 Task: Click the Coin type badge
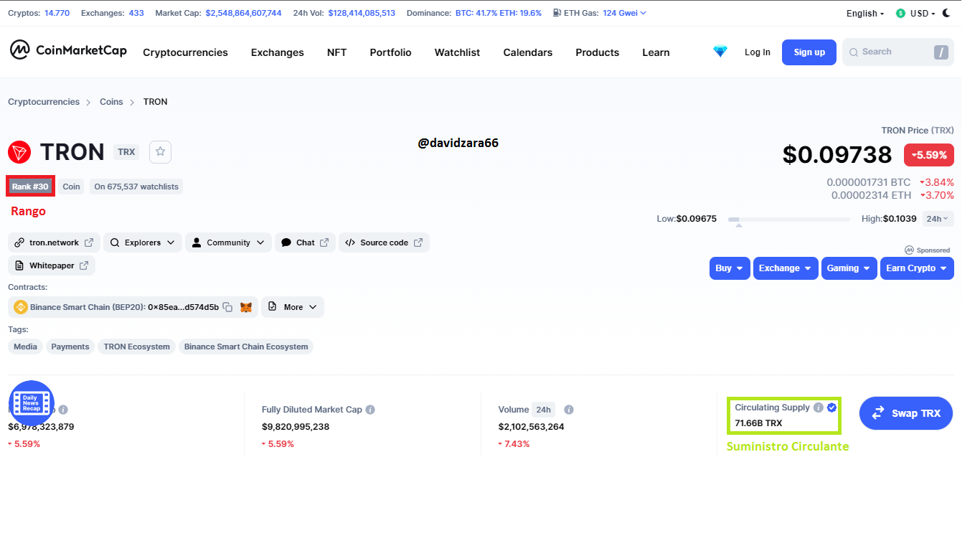click(71, 187)
